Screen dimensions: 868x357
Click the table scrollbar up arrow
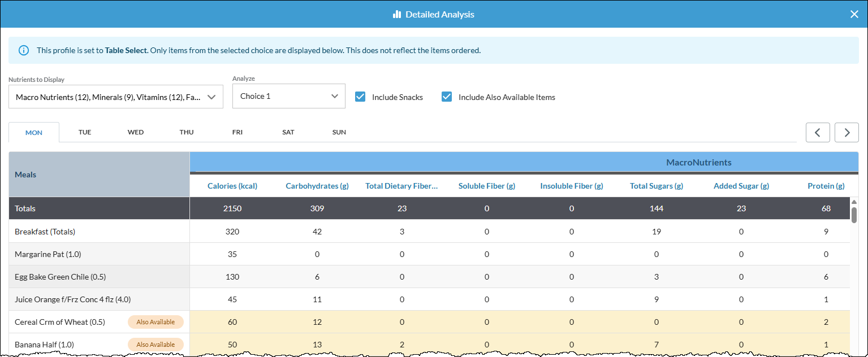click(x=854, y=202)
